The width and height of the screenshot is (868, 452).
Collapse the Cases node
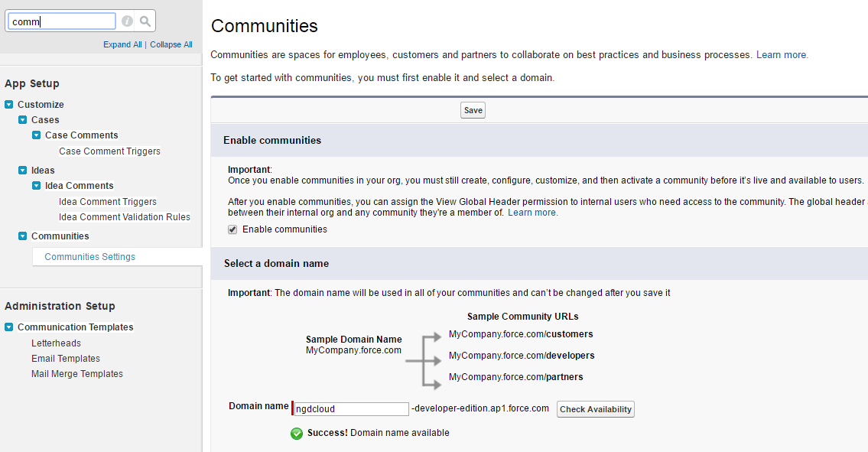tap(22, 119)
